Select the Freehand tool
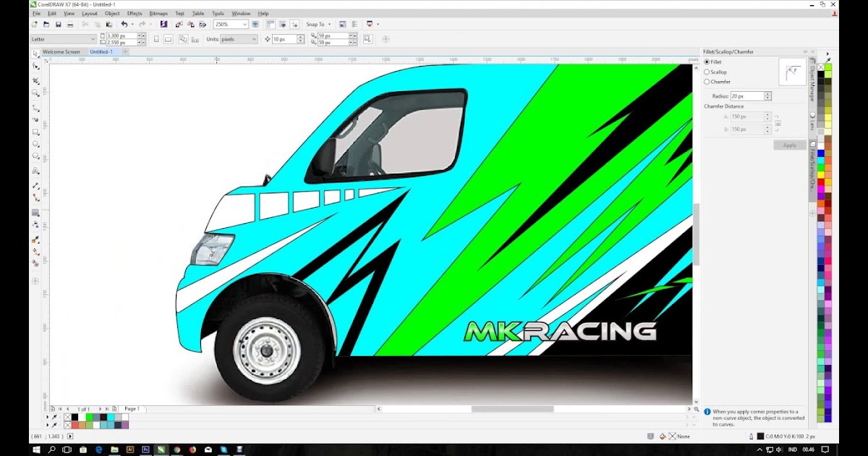This screenshot has width=868, height=456. tap(35, 108)
